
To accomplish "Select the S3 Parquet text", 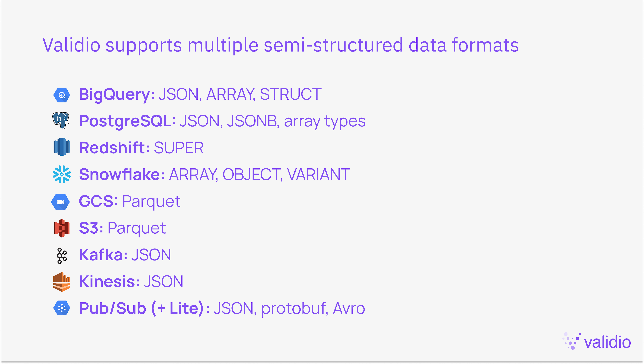I will tap(137, 228).
